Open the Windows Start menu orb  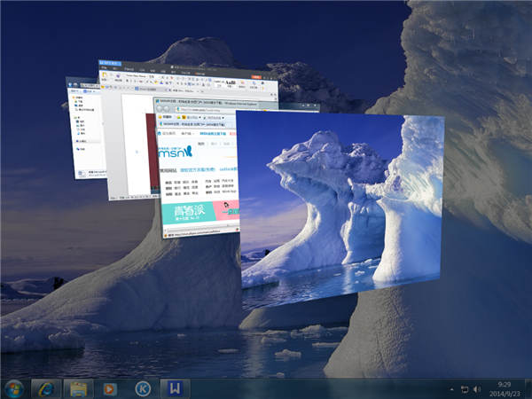[15, 388]
